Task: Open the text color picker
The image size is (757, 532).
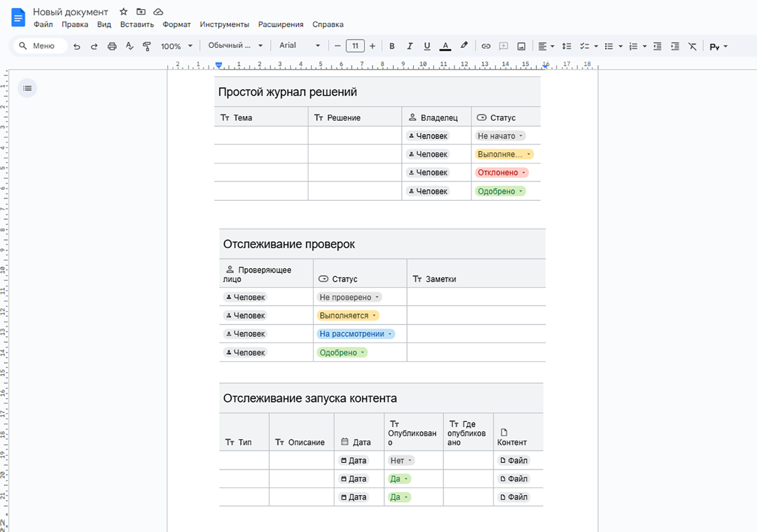Action: click(x=445, y=46)
